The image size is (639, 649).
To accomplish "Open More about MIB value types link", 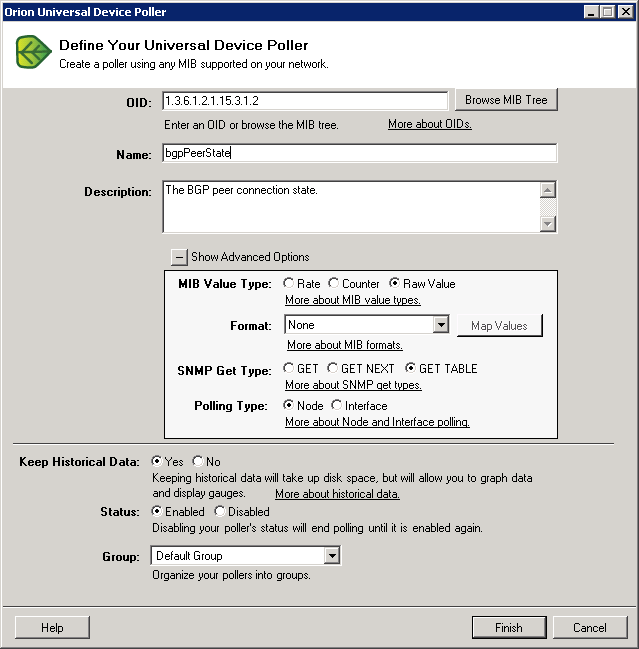I will (353, 300).
